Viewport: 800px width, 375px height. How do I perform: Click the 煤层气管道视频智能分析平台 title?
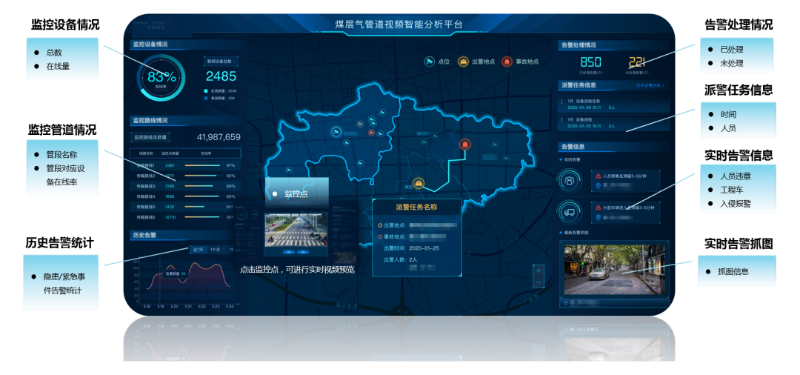tap(398, 24)
